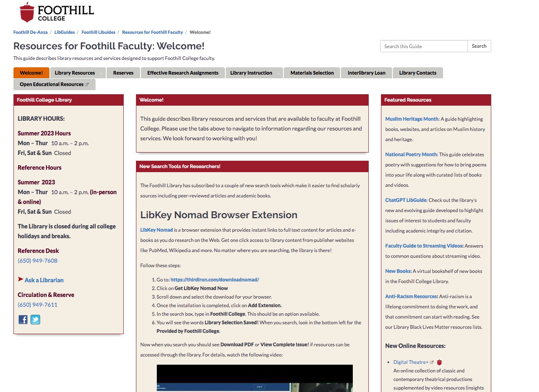539x392 pixels.
Task: Click the red acorn icon beside Digital Theatre+
Action: click(439, 362)
